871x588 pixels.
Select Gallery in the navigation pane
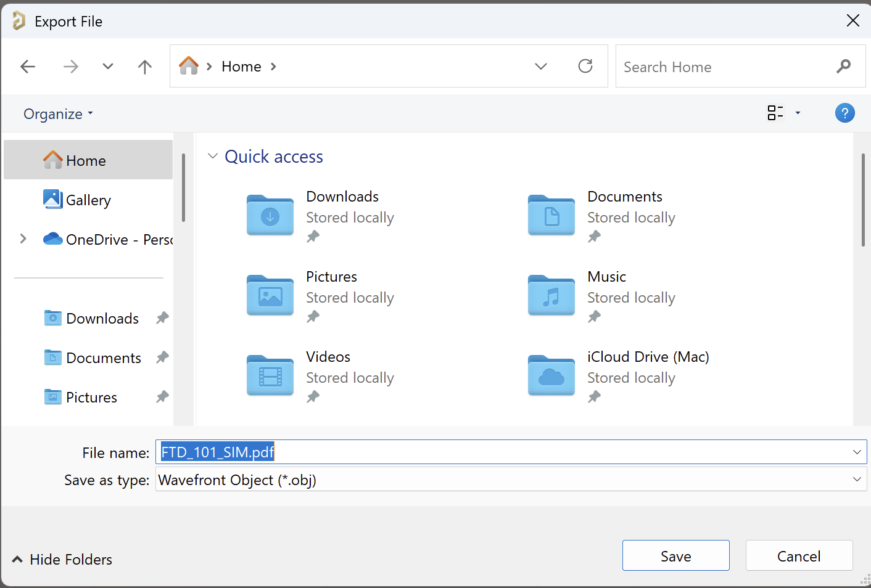point(88,200)
